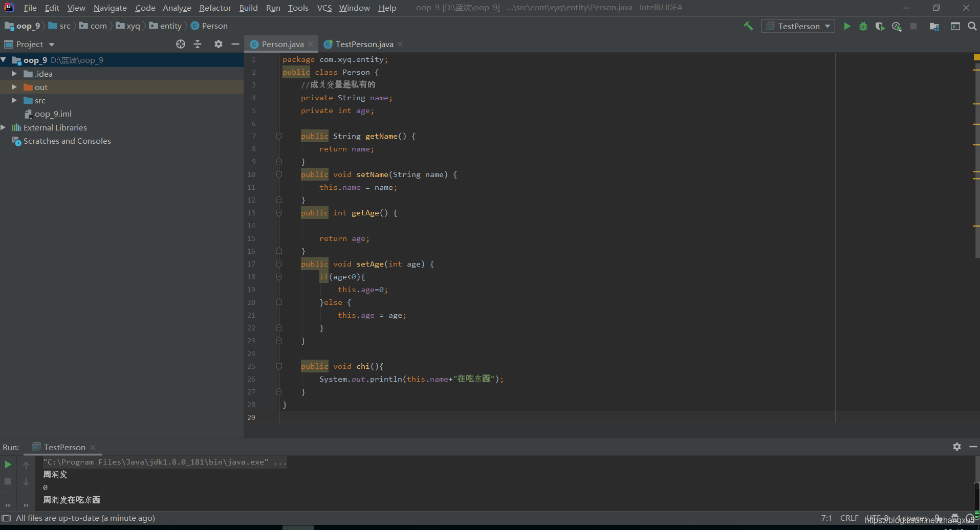
Task: Expand the .idea folder
Action: pos(14,74)
